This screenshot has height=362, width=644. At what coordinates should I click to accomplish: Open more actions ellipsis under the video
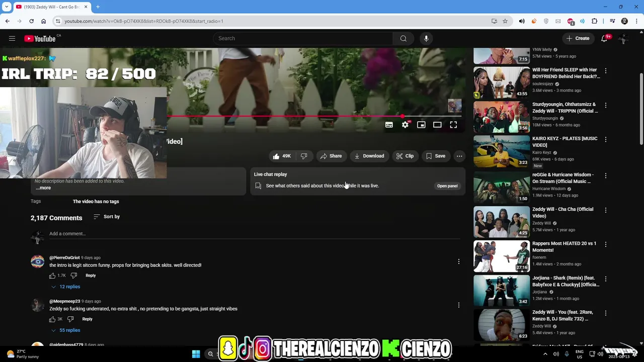(x=459, y=156)
